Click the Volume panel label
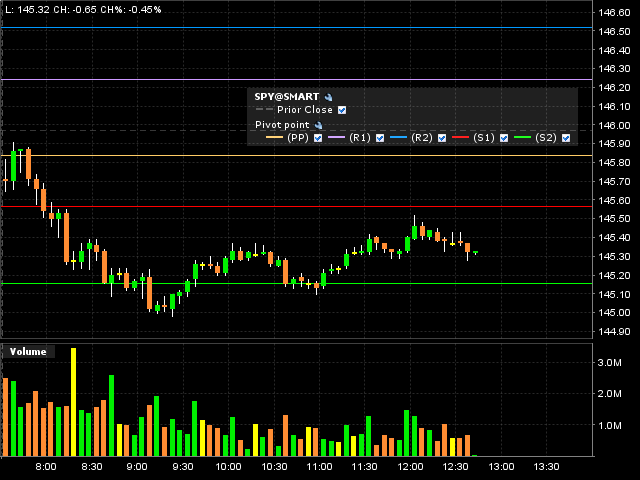This screenshot has height=480, width=640. click(x=28, y=352)
